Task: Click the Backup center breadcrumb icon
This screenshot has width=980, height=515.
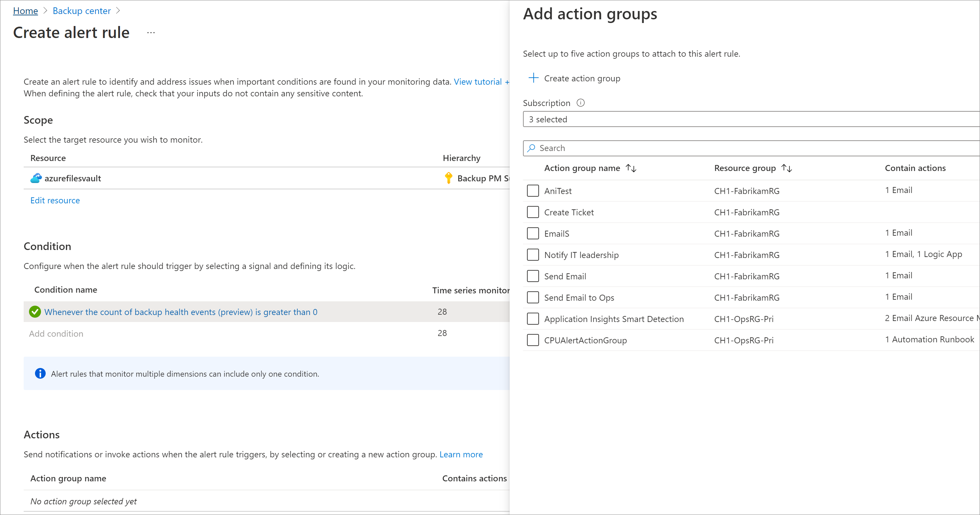Action: 81,10
